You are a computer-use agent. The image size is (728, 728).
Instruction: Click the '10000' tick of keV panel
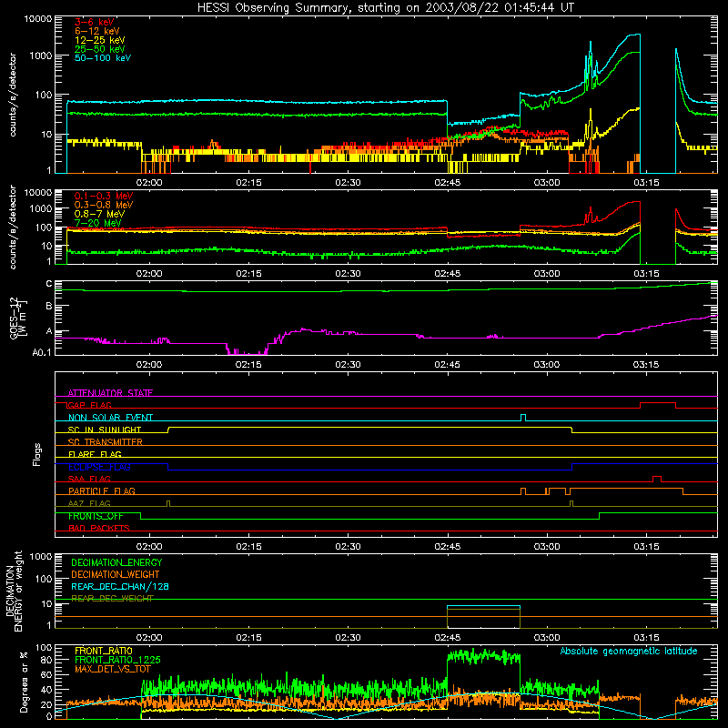coord(38,19)
